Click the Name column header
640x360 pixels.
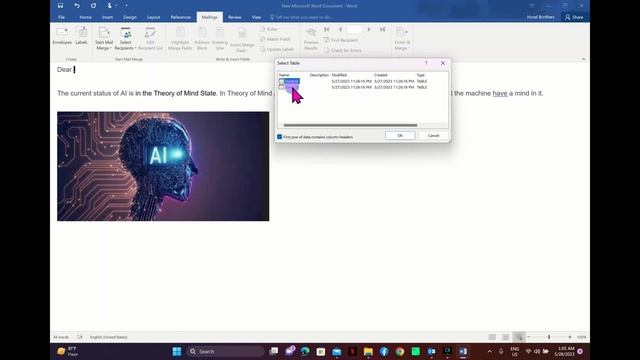click(284, 75)
